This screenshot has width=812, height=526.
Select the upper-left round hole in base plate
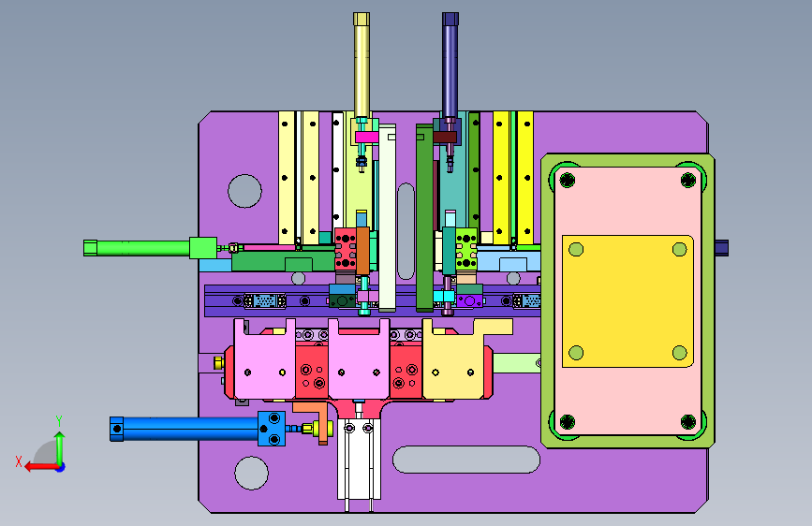click(244, 191)
